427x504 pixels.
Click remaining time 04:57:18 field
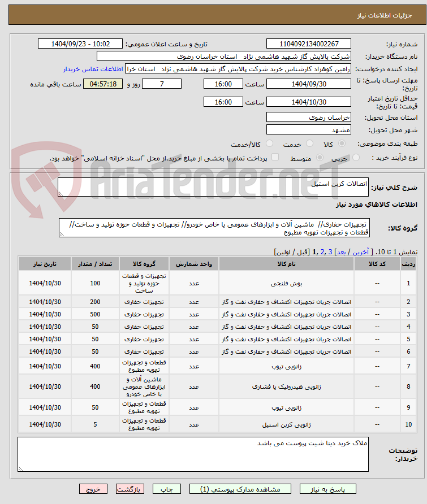[x=103, y=84]
